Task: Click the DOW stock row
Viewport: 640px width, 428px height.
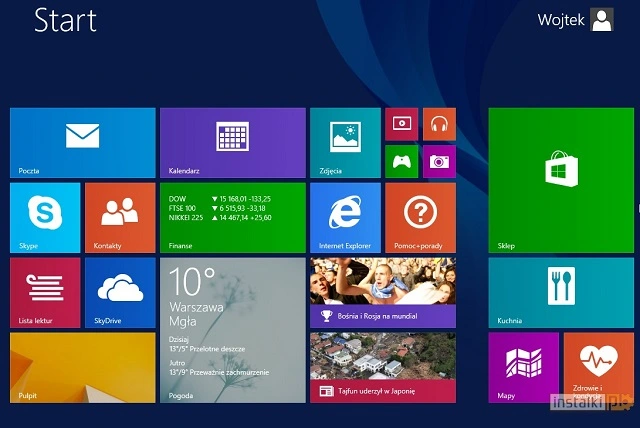Action: coord(220,199)
